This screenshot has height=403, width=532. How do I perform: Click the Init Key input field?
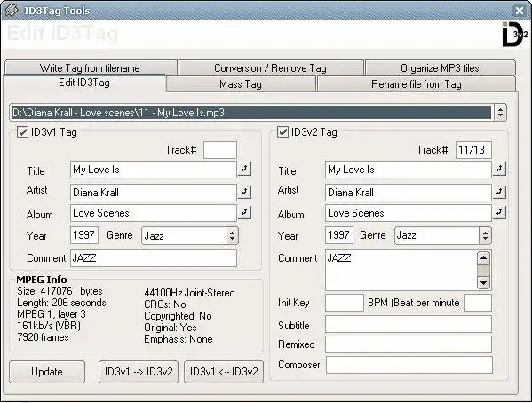point(345,303)
